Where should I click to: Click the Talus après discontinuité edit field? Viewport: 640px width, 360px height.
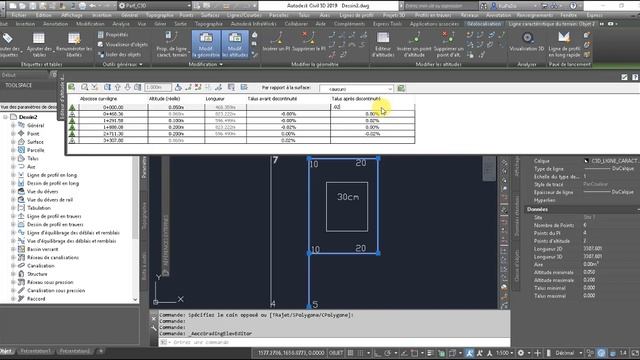[x=372, y=107]
